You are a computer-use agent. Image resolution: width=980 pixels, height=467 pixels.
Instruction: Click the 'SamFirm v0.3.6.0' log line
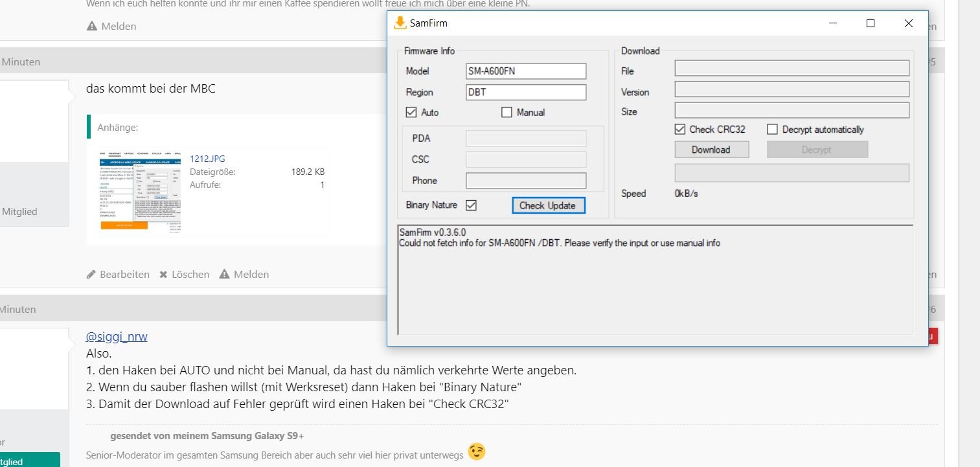point(433,233)
